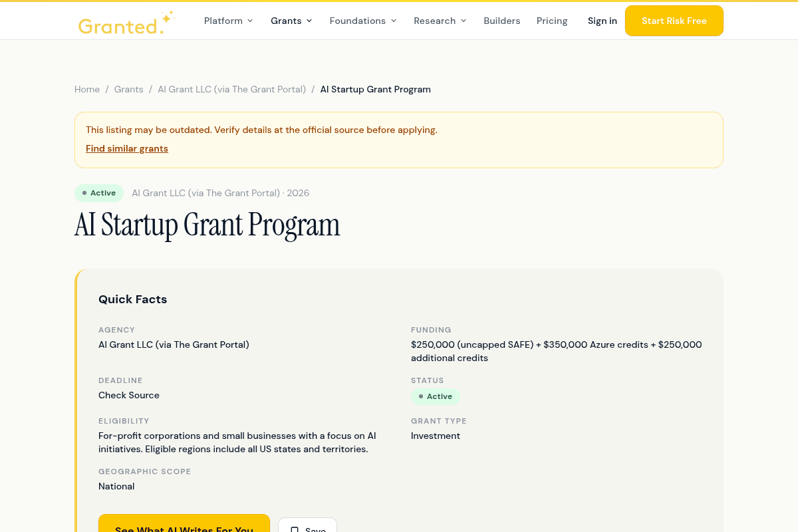Image resolution: width=798 pixels, height=532 pixels.
Task: Click the eligibility description text
Action: click(237, 442)
